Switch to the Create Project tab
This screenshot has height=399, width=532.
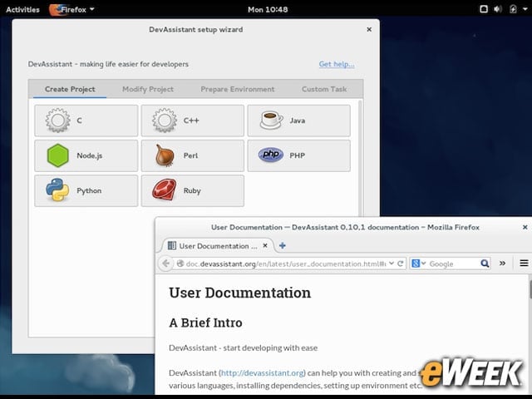(x=70, y=89)
